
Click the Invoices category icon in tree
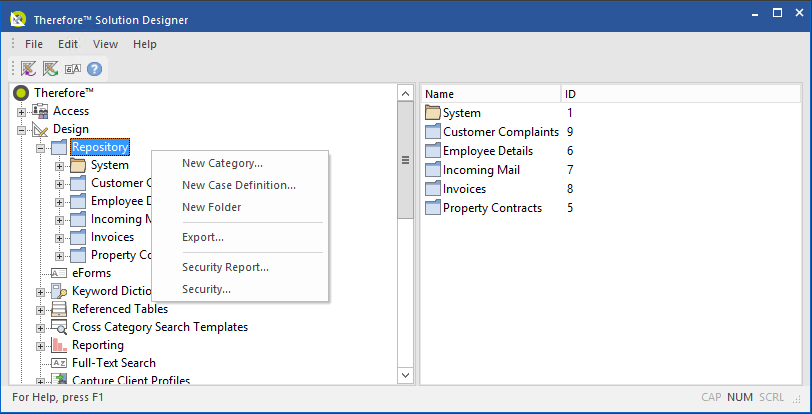(78, 237)
